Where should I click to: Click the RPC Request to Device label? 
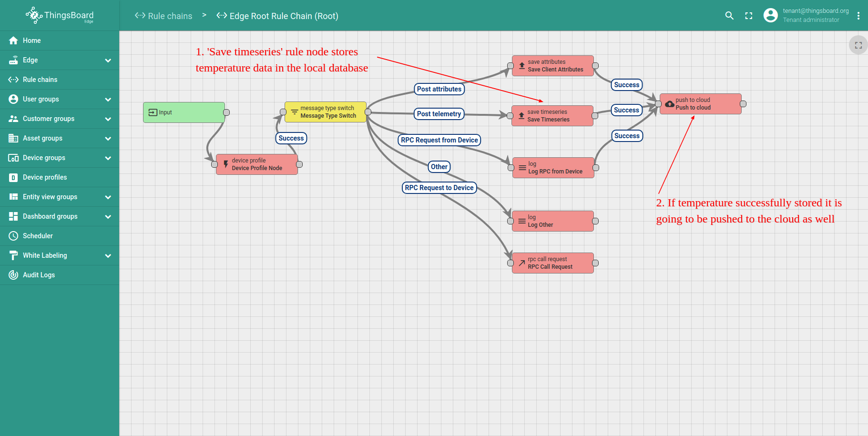click(x=439, y=188)
